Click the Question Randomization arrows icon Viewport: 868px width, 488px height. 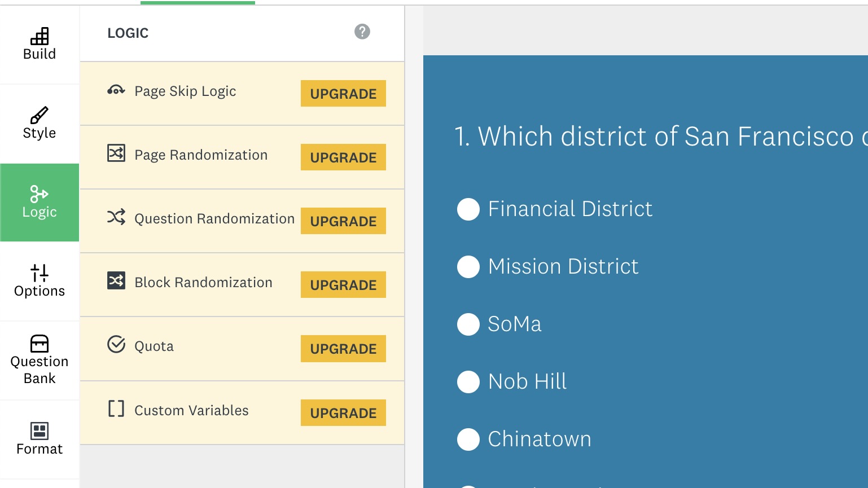pyautogui.click(x=116, y=217)
